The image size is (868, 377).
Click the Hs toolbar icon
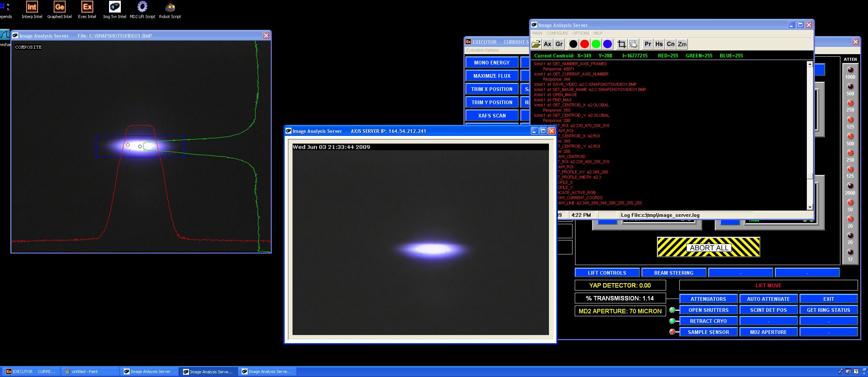659,44
